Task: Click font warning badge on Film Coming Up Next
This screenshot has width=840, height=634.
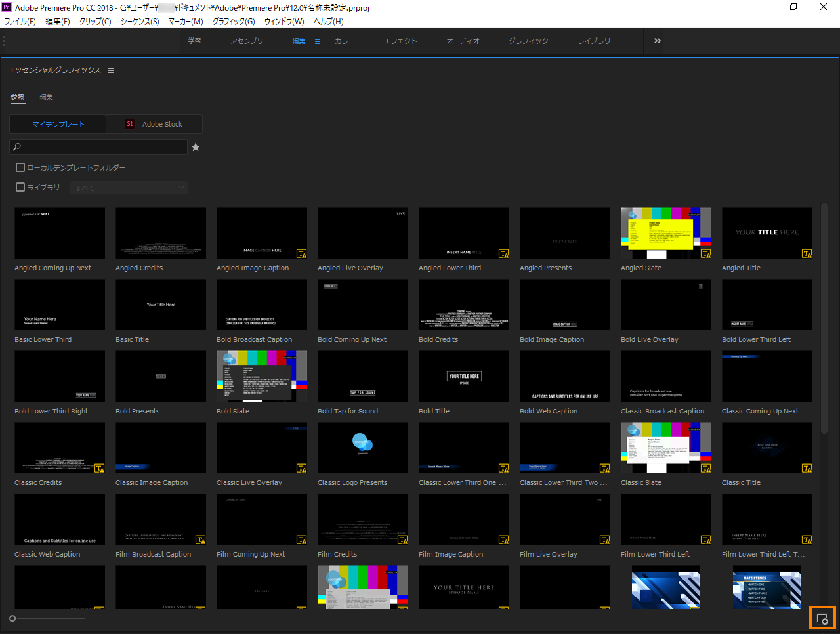Action: [301, 539]
